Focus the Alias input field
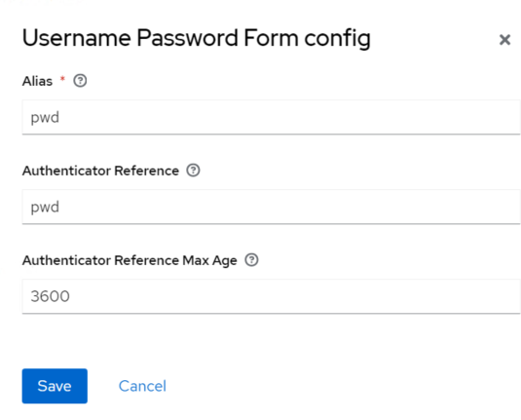521x420 pixels. pyautogui.click(x=271, y=117)
